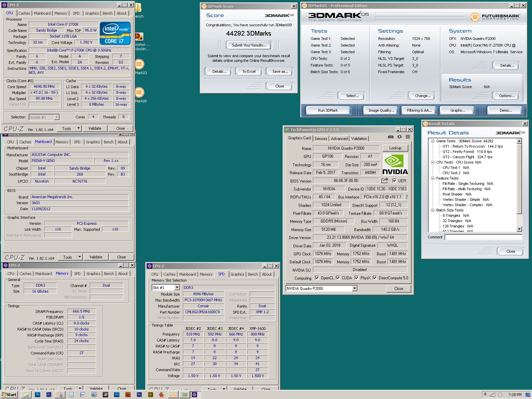532x399 pixels.
Task: Open the 3DMark05 desktop shortcut
Action: pyautogui.click(x=139, y=94)
